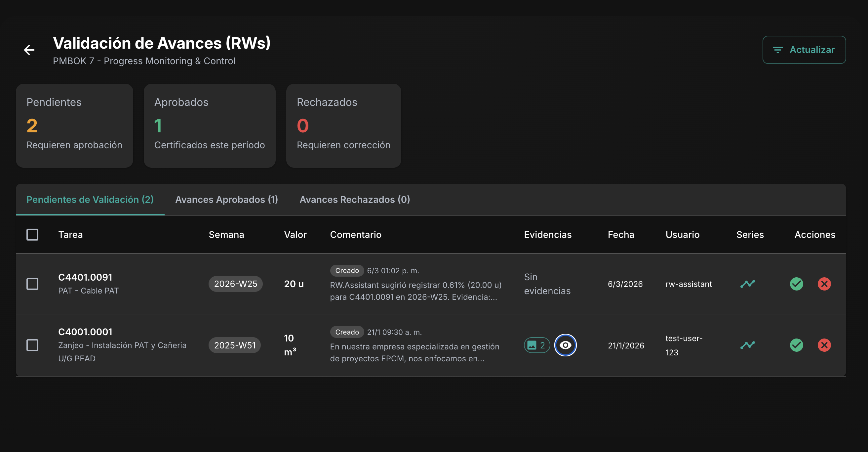Approve the C4001.0001 Zanjeo advance
868x452 pixels.
[x=796, y=345]
